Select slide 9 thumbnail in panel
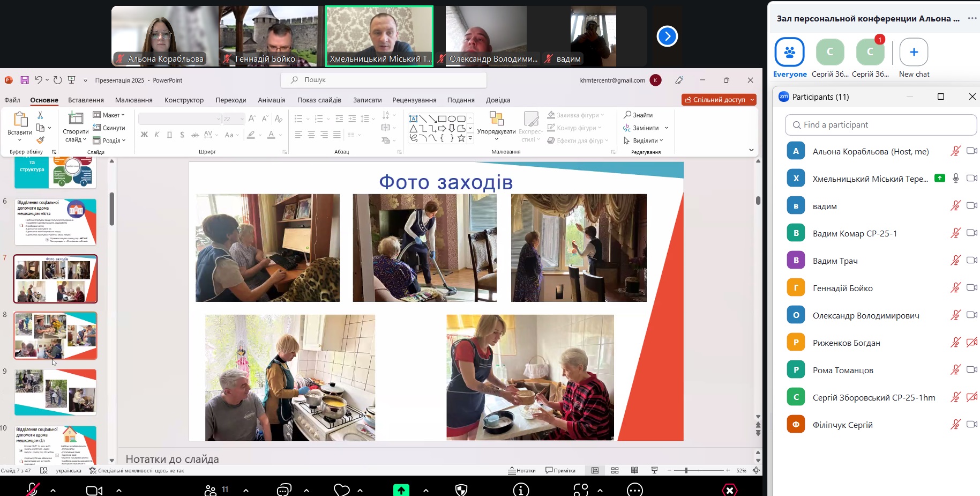 [x=55, y=392]
